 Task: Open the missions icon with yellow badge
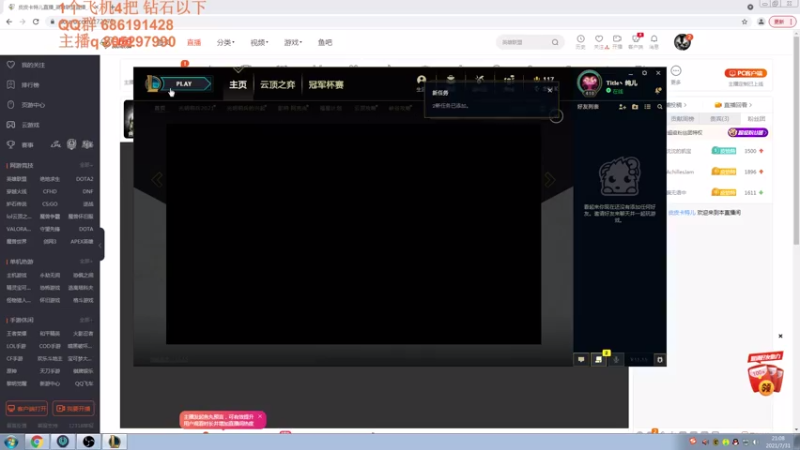click(x=599, y=359)
